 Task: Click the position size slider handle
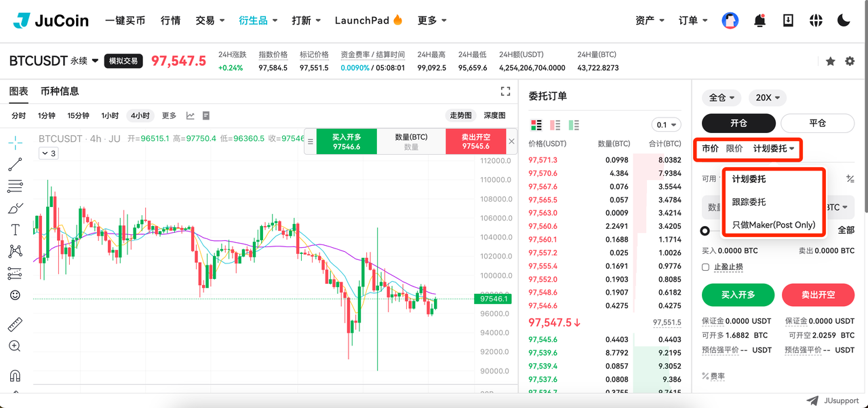point(705,231)
